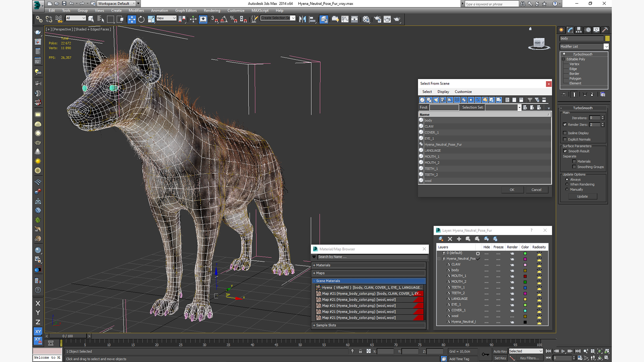
Task: Click the body object color swatch
Action: click(x=607, y=38)
